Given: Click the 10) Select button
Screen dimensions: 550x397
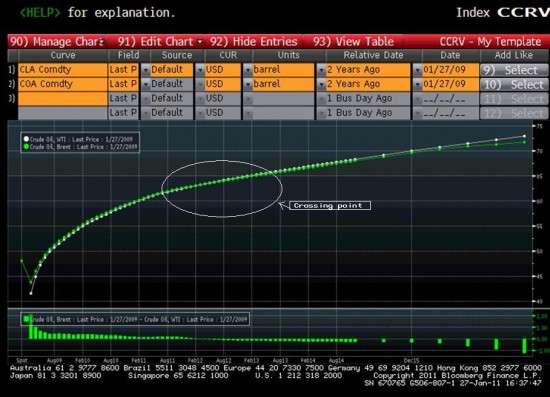Looking at the screenshot, I should 514,85.
